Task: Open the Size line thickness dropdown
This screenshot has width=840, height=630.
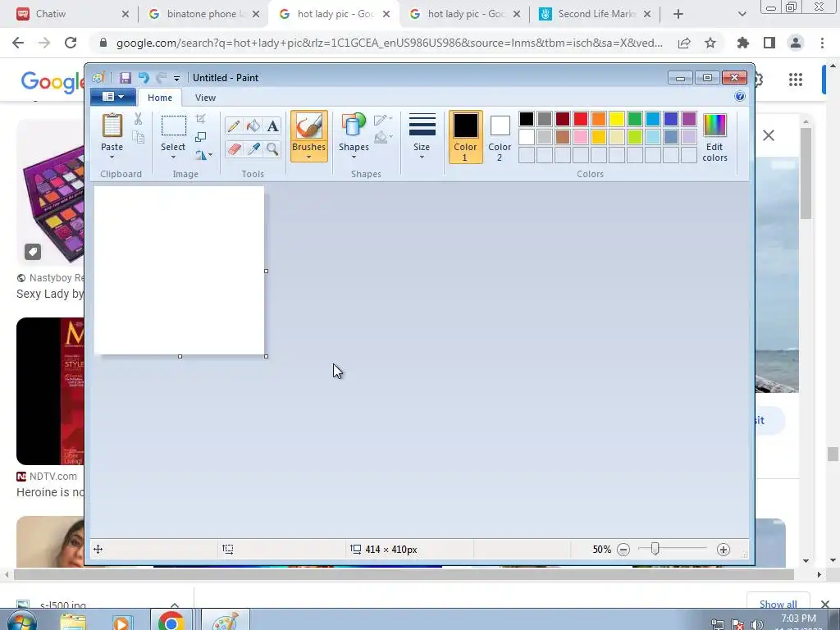Action: point(422,136)
